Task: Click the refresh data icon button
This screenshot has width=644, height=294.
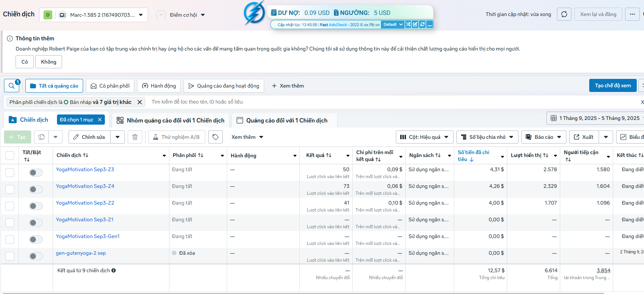Action: 564,14
